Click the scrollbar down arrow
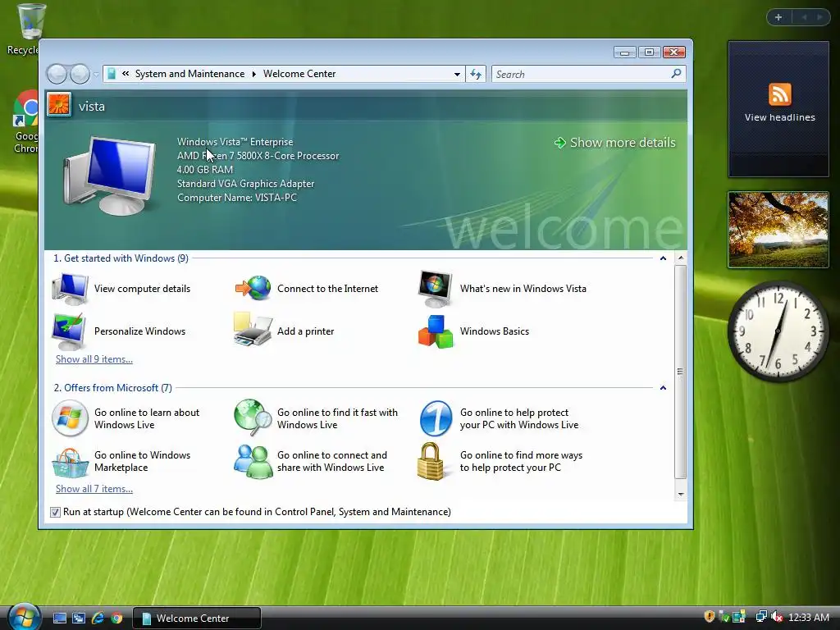840x630 pixels. (680, 495)
